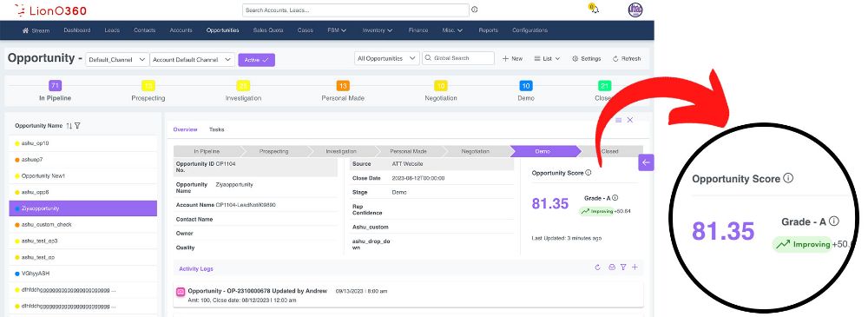Select ashu_op10 in the opportunity list
Screen dimensions: 868x317
(x=83, y=143)
